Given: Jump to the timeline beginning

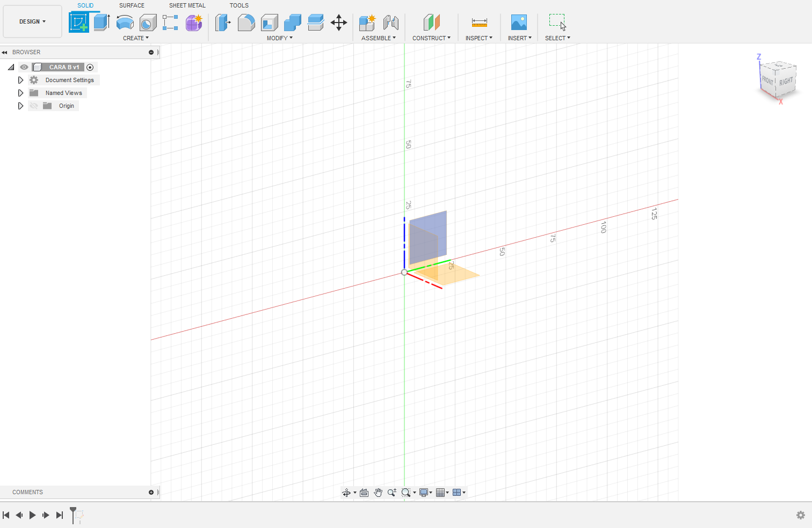Looking at the screenshot, I should 6,515.
